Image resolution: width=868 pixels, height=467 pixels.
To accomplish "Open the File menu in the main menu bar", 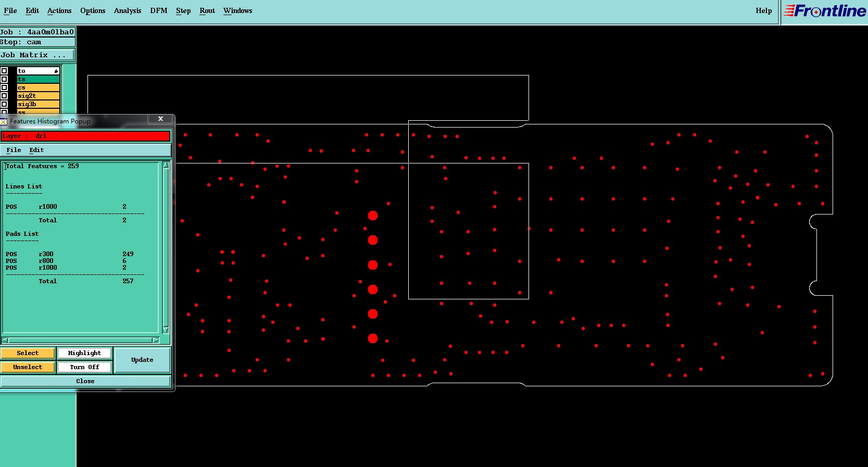I will (x=10, y=10).
